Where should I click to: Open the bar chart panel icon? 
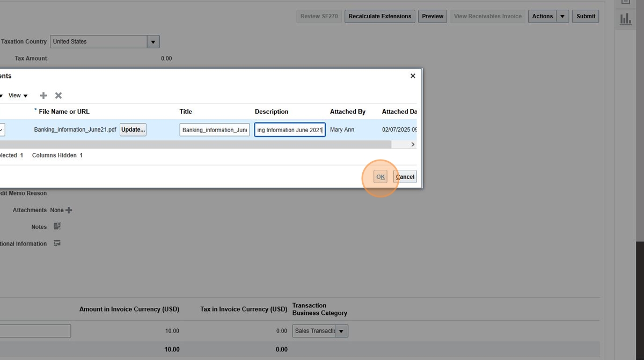(625, 19)
